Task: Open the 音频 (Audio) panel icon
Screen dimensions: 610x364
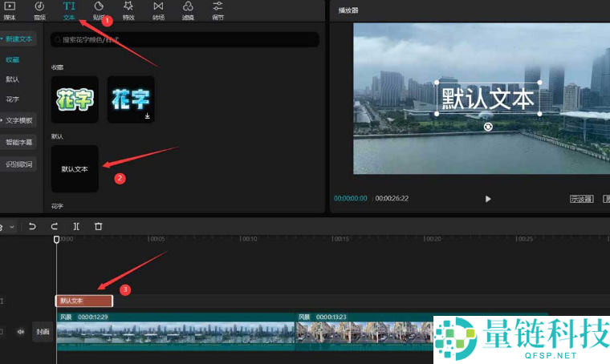Action: click(39, 10)
